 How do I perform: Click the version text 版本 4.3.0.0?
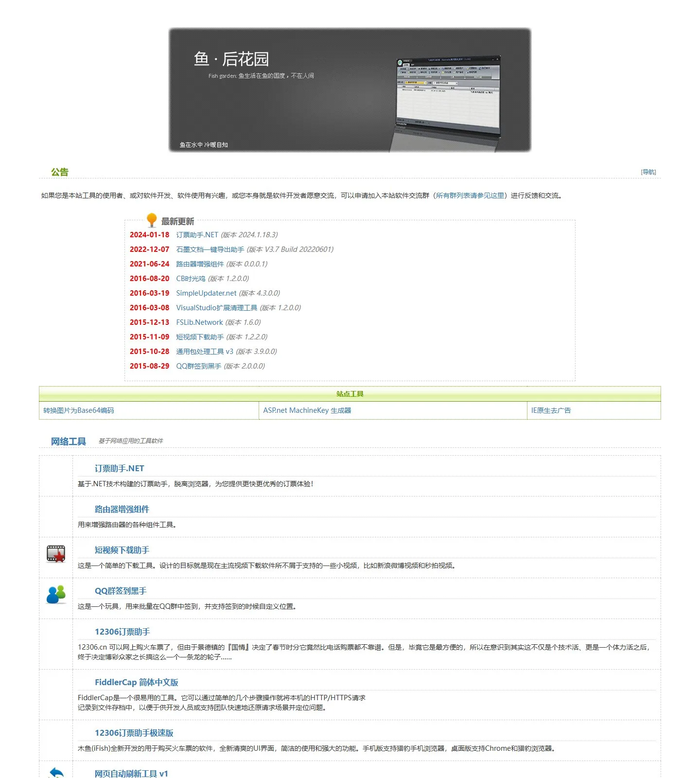point(260,293)
